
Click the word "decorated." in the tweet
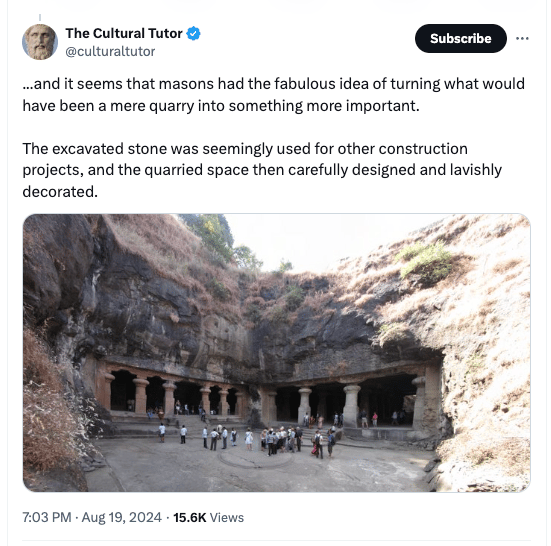click(x=60, y=192)
